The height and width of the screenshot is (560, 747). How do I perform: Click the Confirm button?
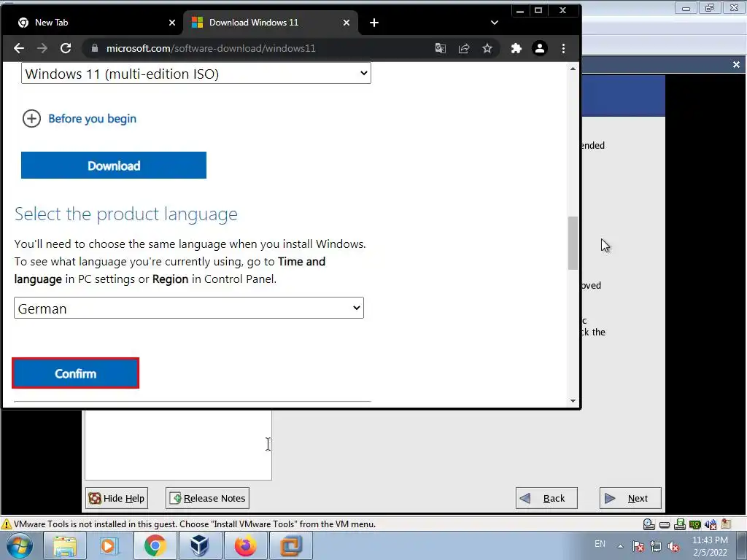click(75, 373)
